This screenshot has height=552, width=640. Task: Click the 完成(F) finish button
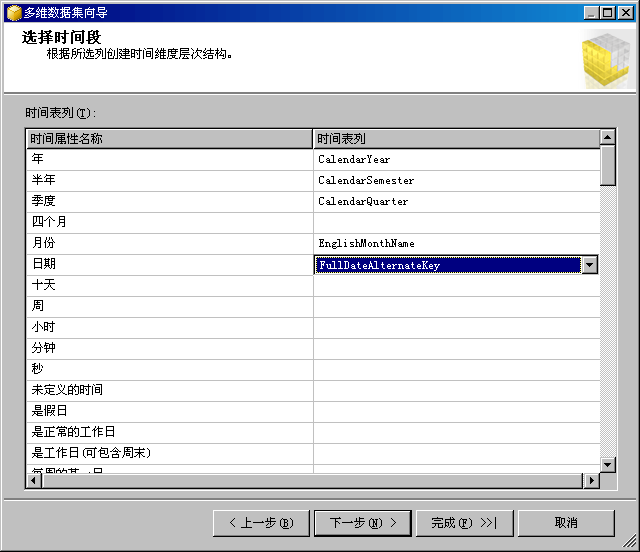(464, 523)
